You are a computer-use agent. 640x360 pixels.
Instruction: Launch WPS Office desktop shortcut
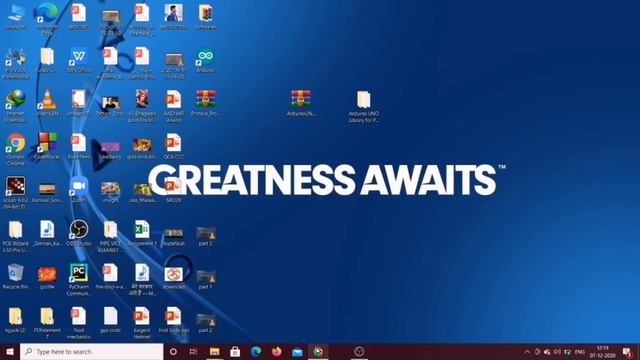pyautogui.click(x=79, y=60)
